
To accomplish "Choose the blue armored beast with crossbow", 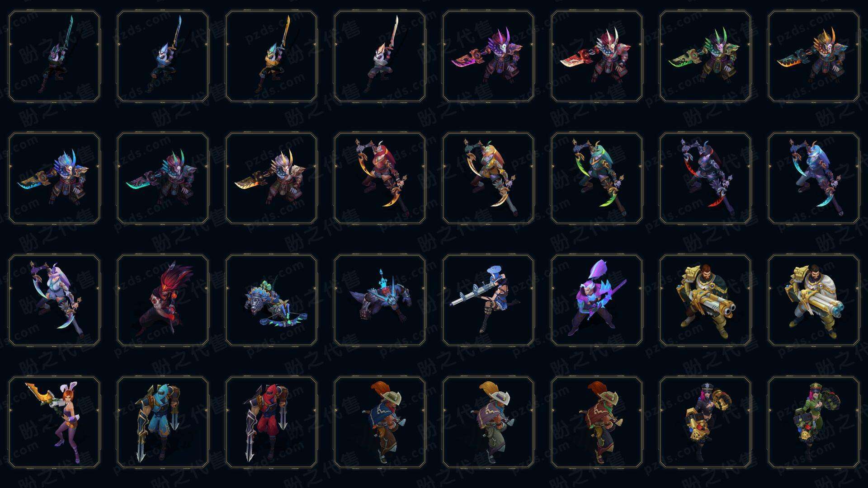I will coord(271,300).
